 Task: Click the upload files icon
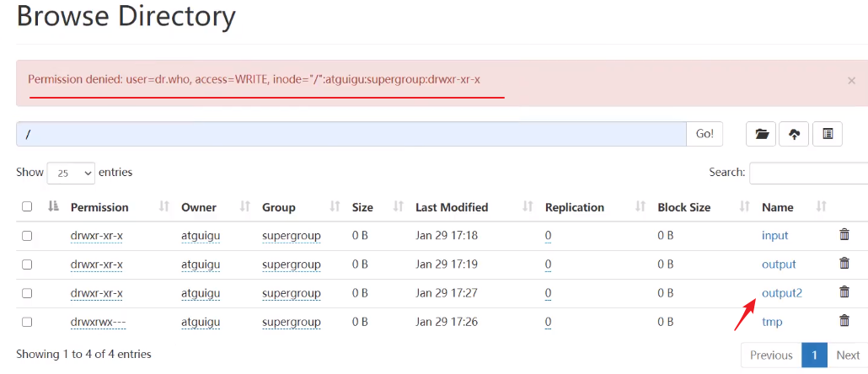794,134
